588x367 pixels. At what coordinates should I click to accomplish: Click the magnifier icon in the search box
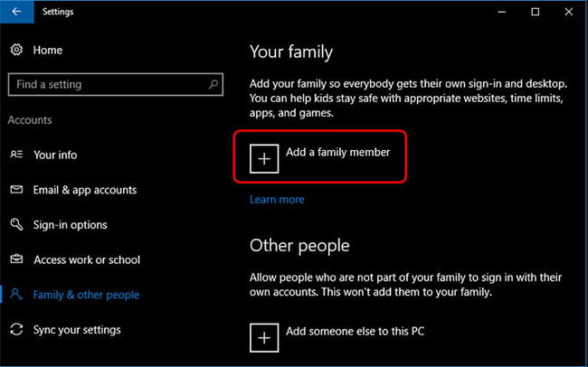point(213,84)
